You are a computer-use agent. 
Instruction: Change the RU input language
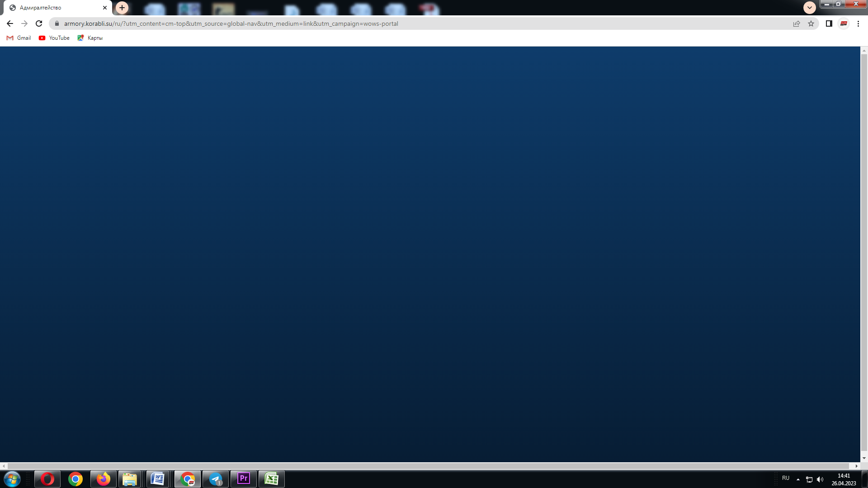pos(786,478)
